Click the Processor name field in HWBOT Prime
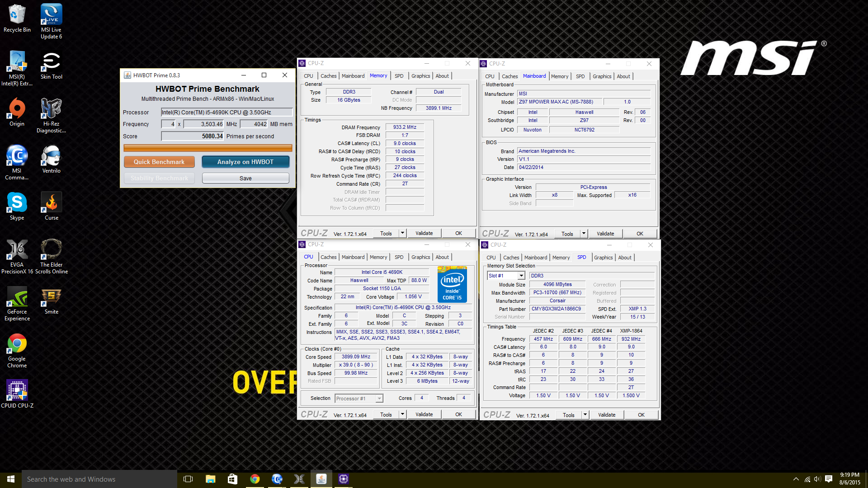The image size is (868, 488). (227, 112)
